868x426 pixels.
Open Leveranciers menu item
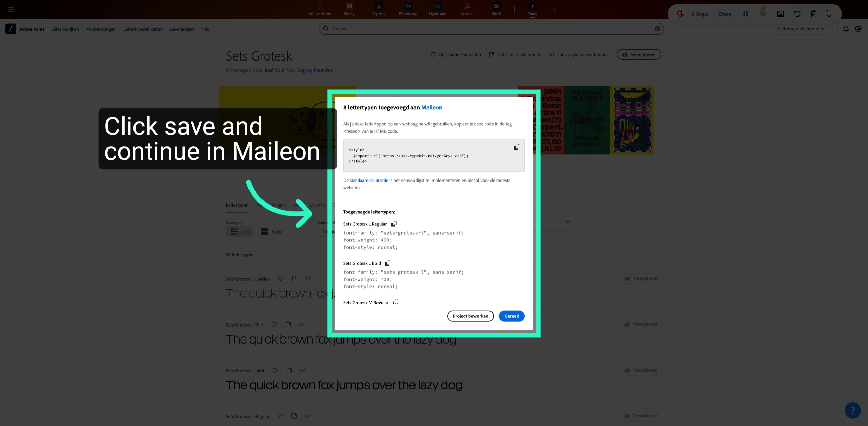pyautogui.click(x=182, y=29)
